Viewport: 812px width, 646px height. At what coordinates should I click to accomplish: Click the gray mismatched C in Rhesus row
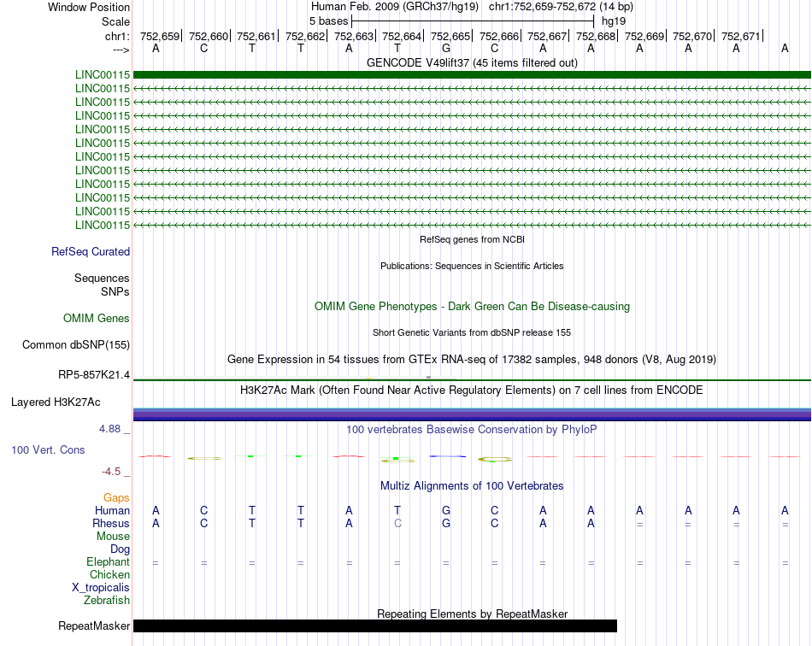[397, 523]
